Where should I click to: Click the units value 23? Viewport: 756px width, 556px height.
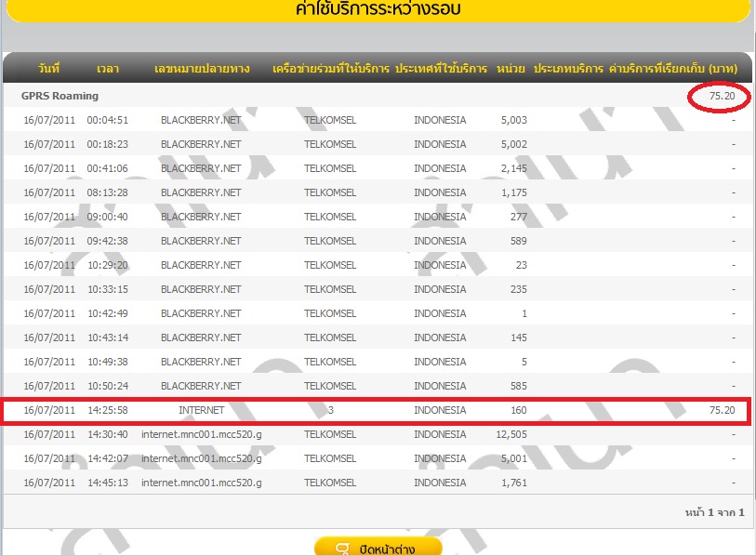click(521, 265)
